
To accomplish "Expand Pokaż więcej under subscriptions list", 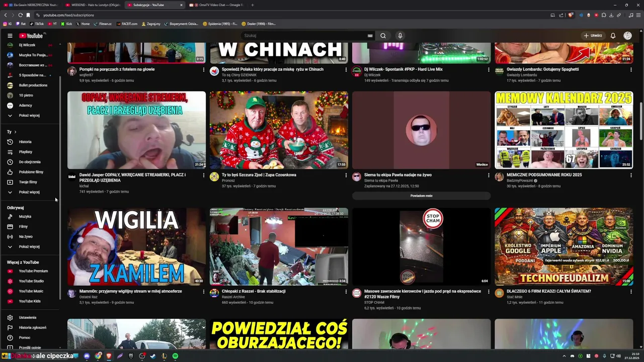I will [30, 115].
